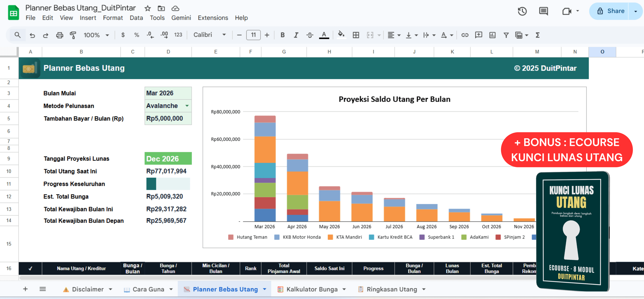
Task: Select column O header
Action: pyautogui.click(x=602, y=52)
